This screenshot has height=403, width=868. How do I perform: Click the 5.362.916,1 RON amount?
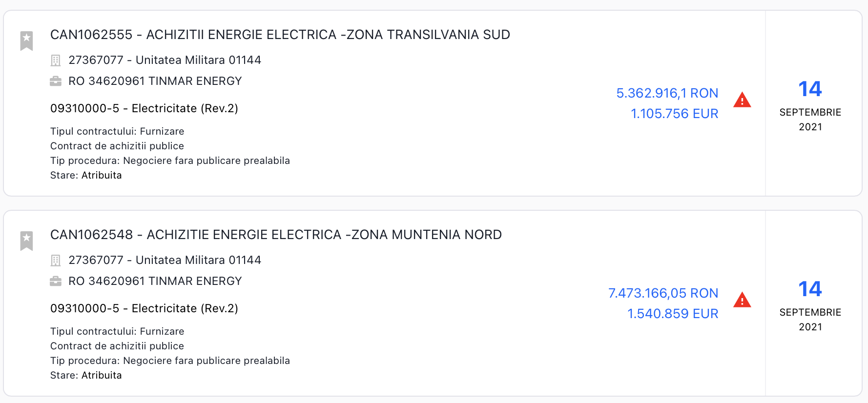[667, 93]
